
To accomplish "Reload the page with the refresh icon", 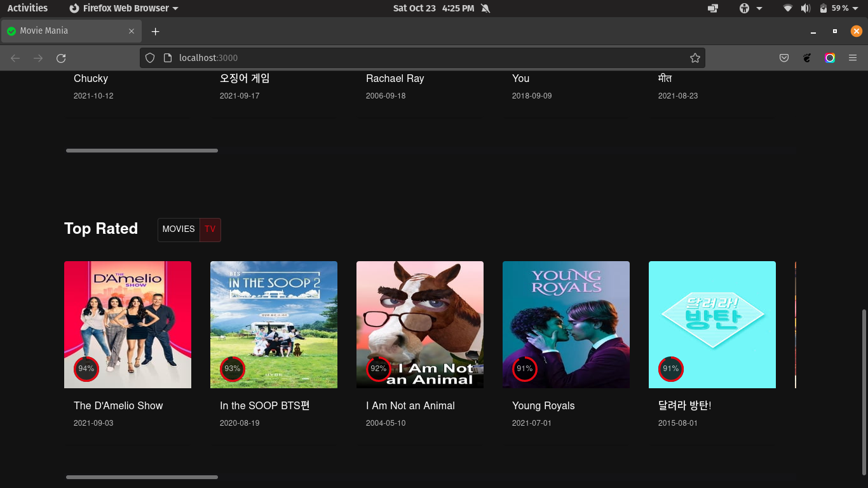I will tap(61, 58).
